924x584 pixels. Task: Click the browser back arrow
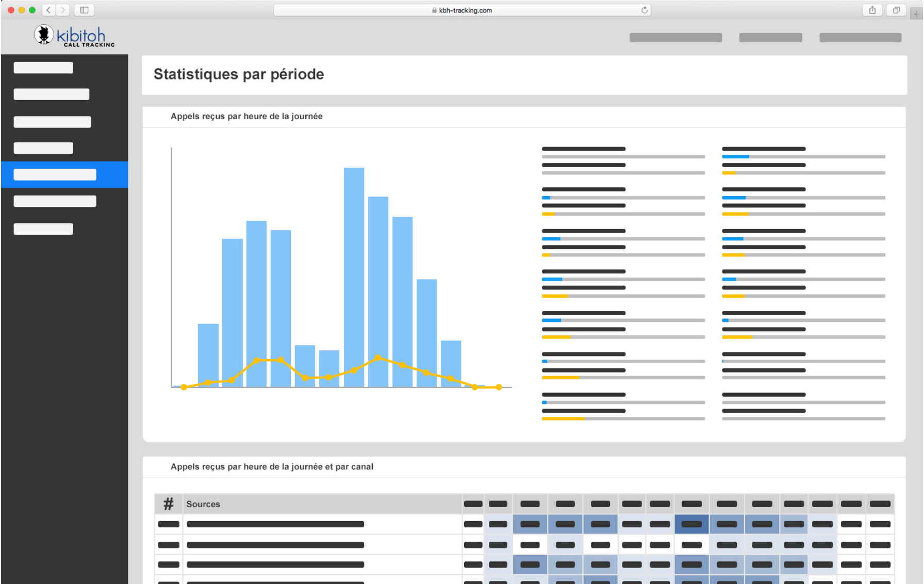pos(48,10)
